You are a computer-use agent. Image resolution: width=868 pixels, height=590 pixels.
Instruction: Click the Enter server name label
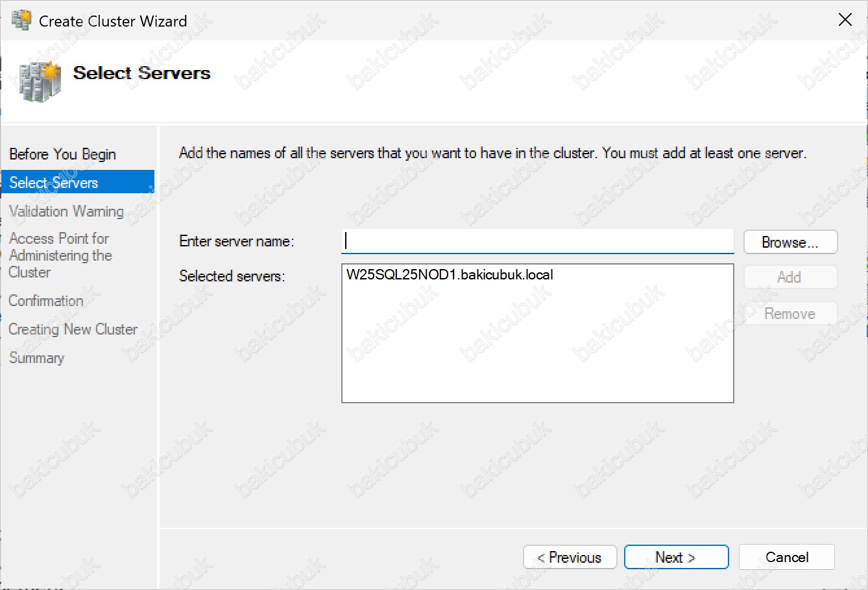[237, 241]
